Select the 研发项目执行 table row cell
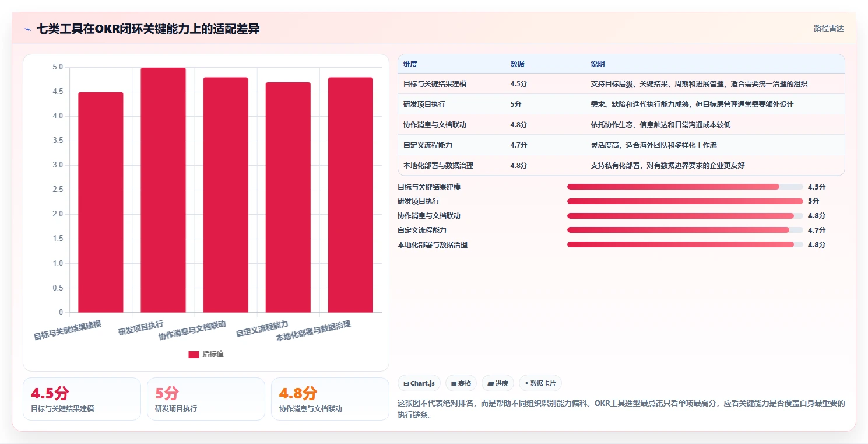868x444 pixels. click(424, 104)
